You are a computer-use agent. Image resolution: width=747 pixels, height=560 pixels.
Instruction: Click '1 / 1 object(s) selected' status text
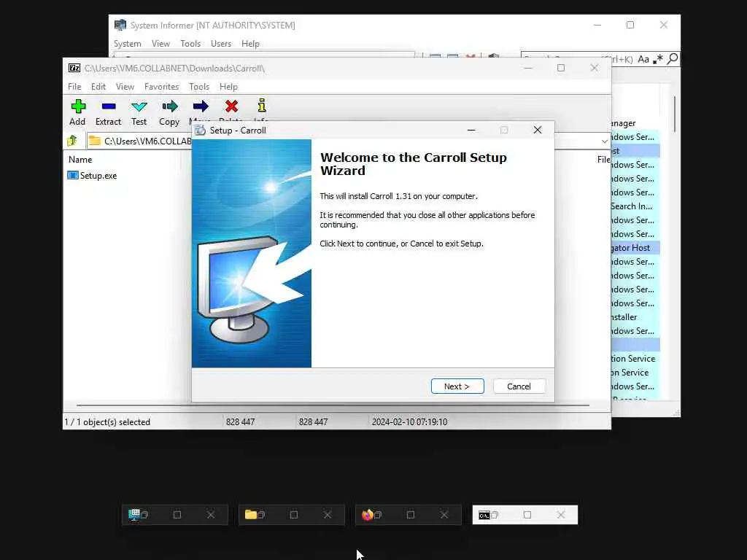tap(107, 422)
